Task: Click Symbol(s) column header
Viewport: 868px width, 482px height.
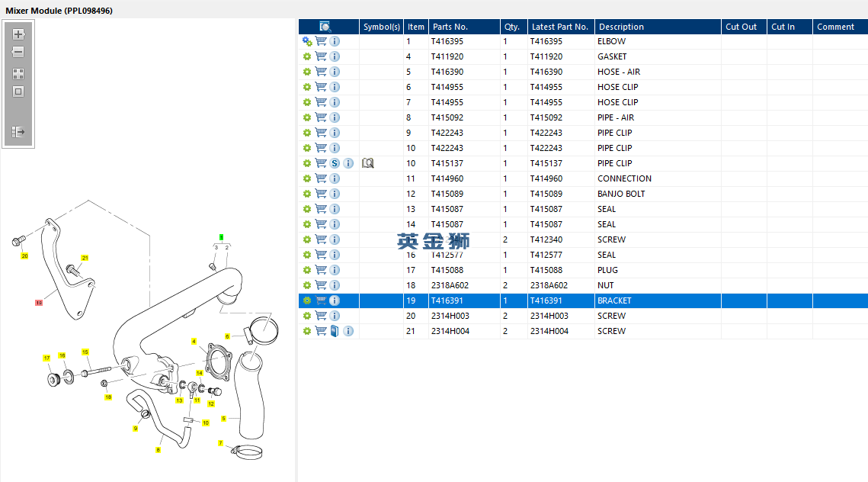Action: click(381, 27)
